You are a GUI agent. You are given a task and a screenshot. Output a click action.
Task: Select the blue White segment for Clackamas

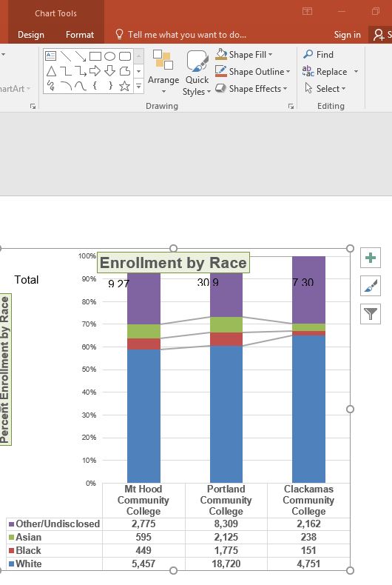(308, 409)
